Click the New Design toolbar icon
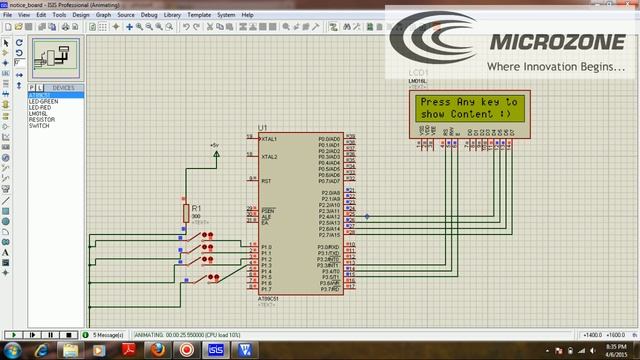Screen dimensions: 640x360 pyautogui.click(x=8, y=27)
